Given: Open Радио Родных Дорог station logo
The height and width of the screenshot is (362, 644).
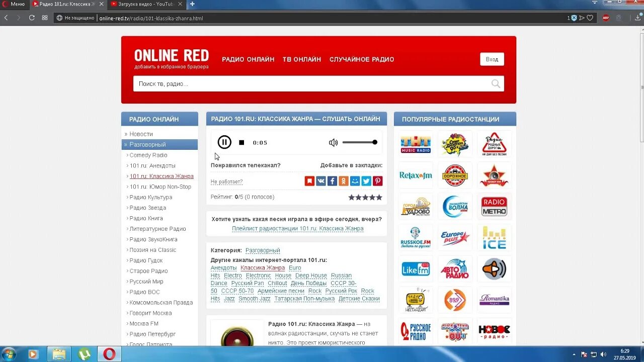Looking at the screenshot, I should point(494,144).
